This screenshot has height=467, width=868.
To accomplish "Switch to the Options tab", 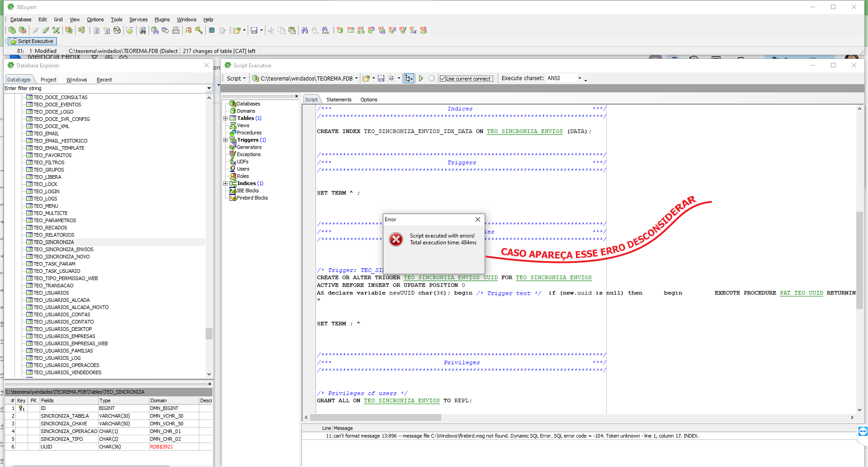I will [x=369, y=100].
